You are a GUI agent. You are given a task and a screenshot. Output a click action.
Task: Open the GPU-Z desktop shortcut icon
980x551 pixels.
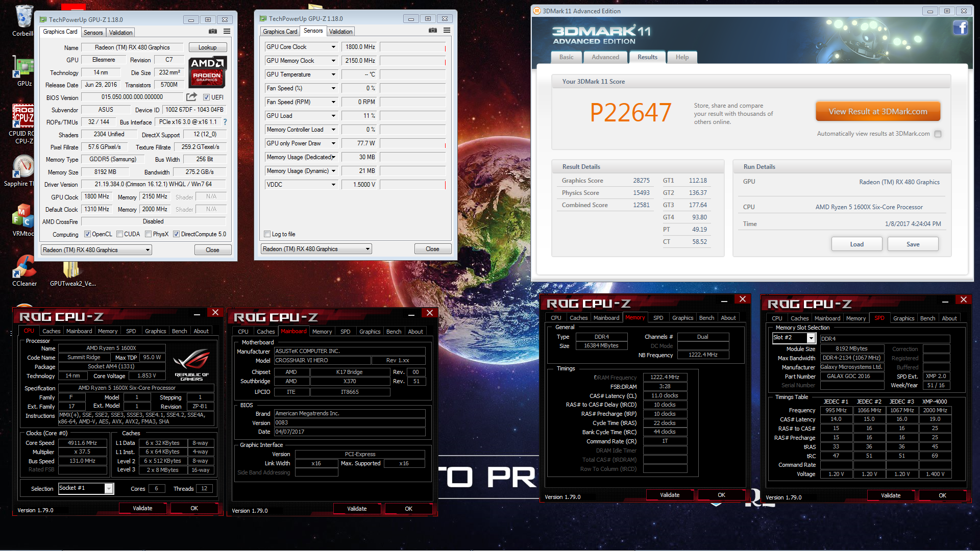click(x=23, y=70)
